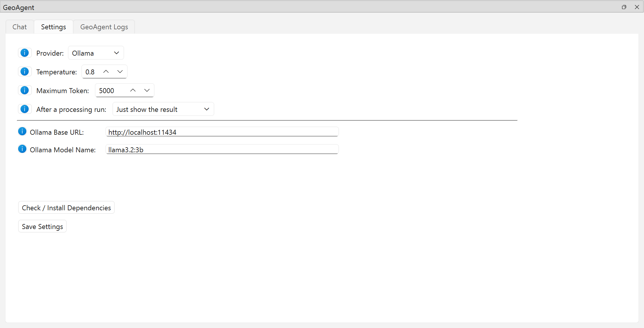Screen dimensions: 644x328
Task: Open the 'Just show the result' dropdown
Action: tap(163, 109)
